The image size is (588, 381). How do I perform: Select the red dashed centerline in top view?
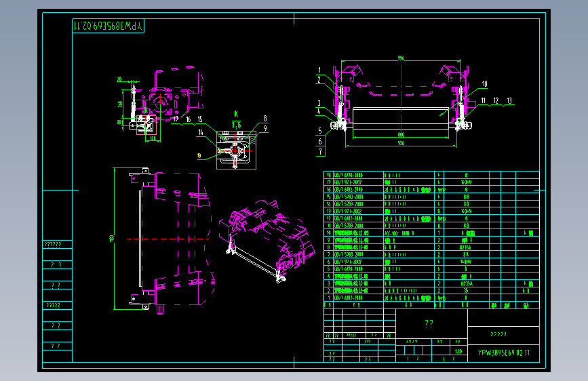[x=168, y=239]
